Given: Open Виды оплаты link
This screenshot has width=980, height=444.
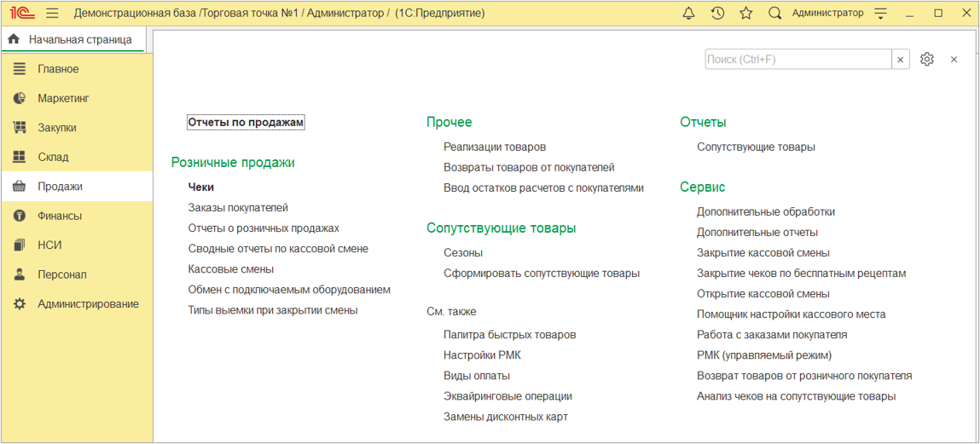Looking at the screenshot, I should pyautogui.click(x=477, y=376).
